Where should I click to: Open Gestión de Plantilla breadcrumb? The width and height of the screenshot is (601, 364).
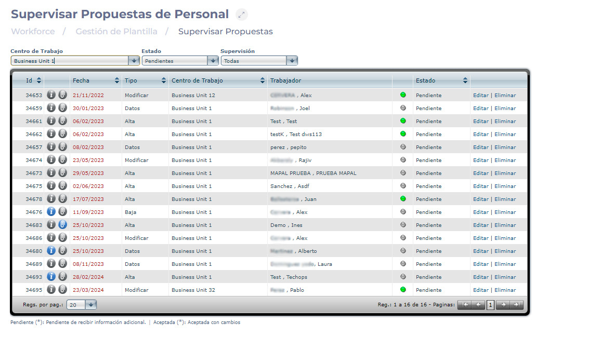click(116, 32)
